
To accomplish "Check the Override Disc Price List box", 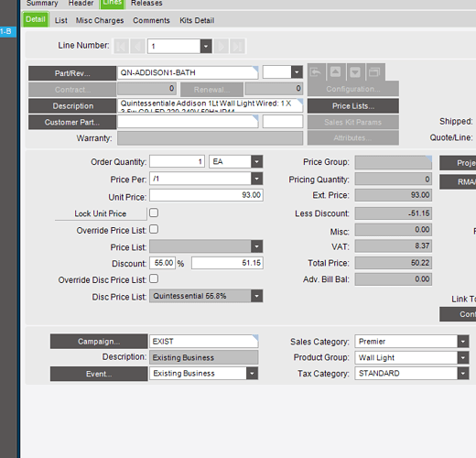I will click(x=154, y=278).
